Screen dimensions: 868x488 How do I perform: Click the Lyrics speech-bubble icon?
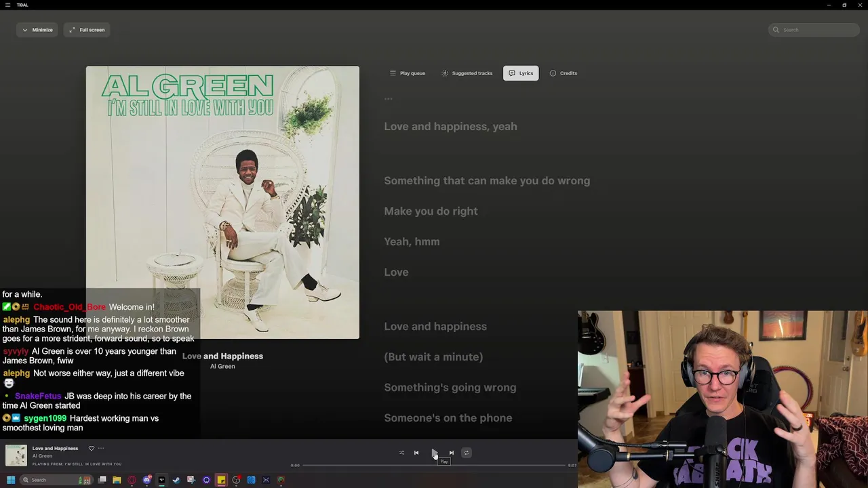[512, 73]
